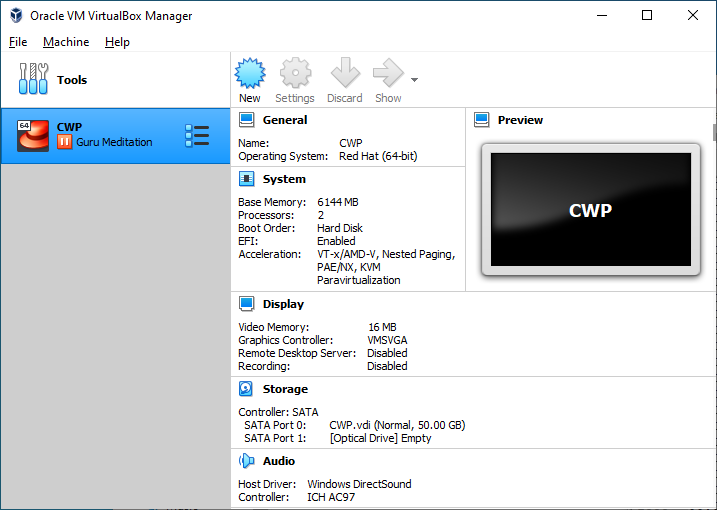Maximize the VirtualBox Manager window
Image resolution: width=717 pixels, height=510 pixels.
(647, 15)
